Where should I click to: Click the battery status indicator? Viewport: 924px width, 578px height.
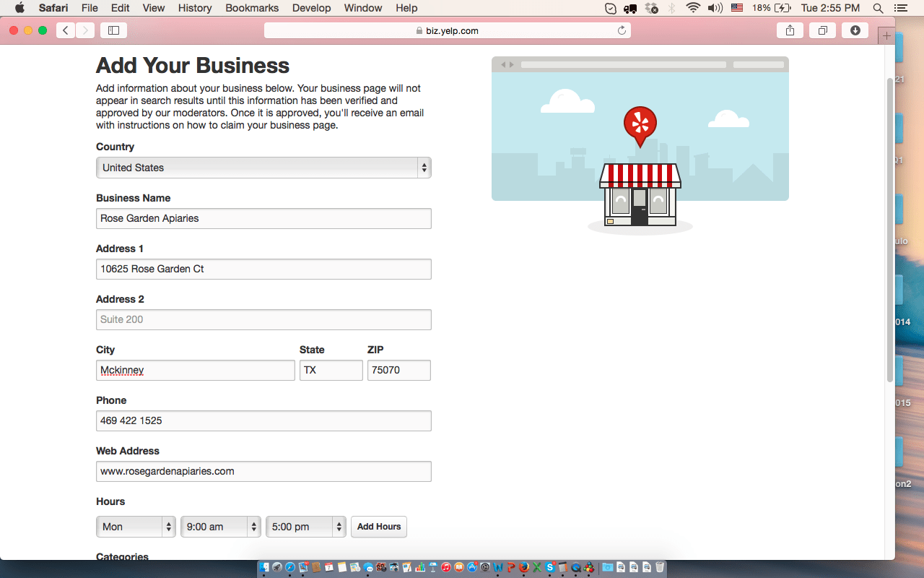[x=771, y=8]
